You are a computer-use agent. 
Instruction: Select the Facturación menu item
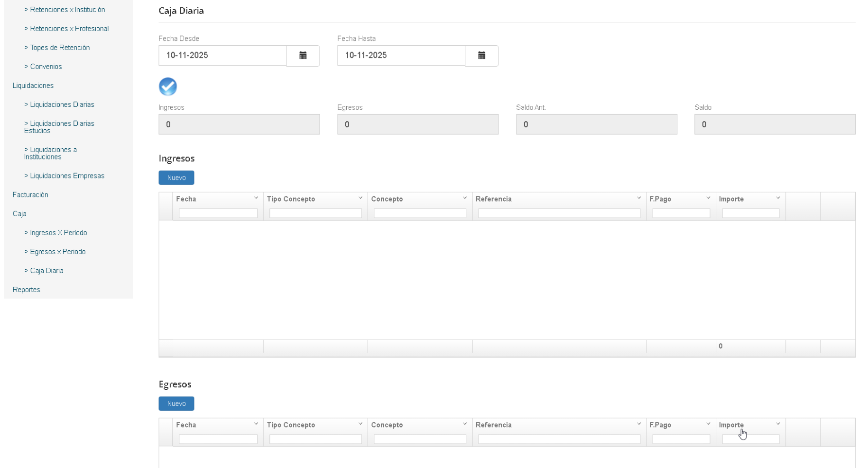click(x=30, y=195)
